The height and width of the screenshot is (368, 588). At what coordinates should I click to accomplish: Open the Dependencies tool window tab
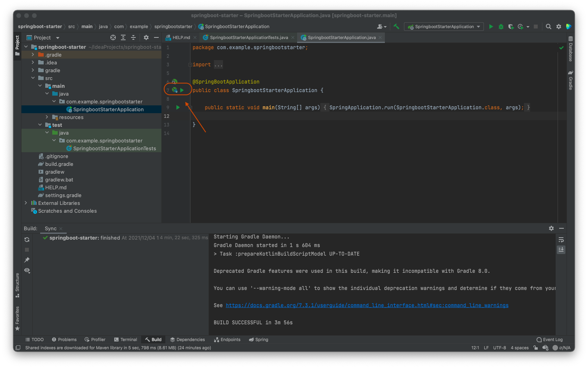[x=188, y=340]
